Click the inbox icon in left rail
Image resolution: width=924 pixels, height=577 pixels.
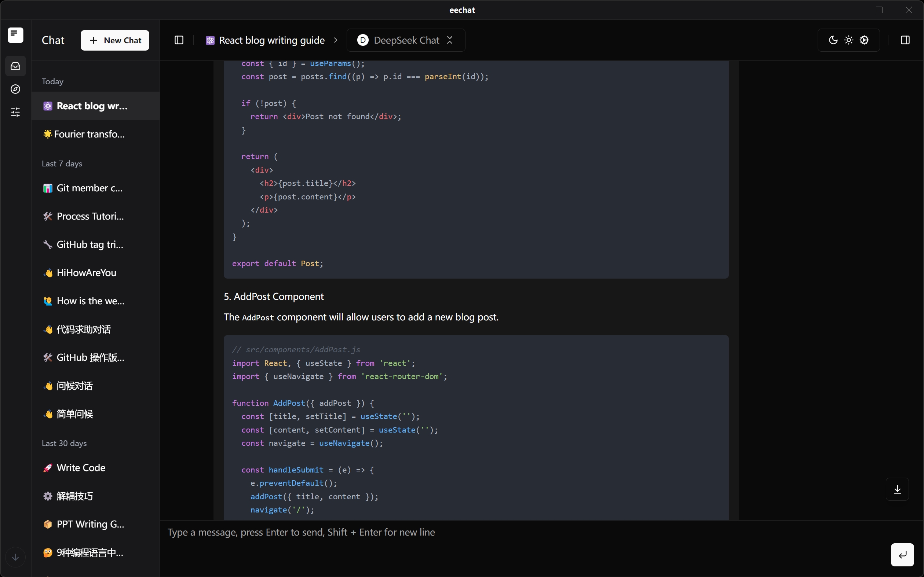15,66
